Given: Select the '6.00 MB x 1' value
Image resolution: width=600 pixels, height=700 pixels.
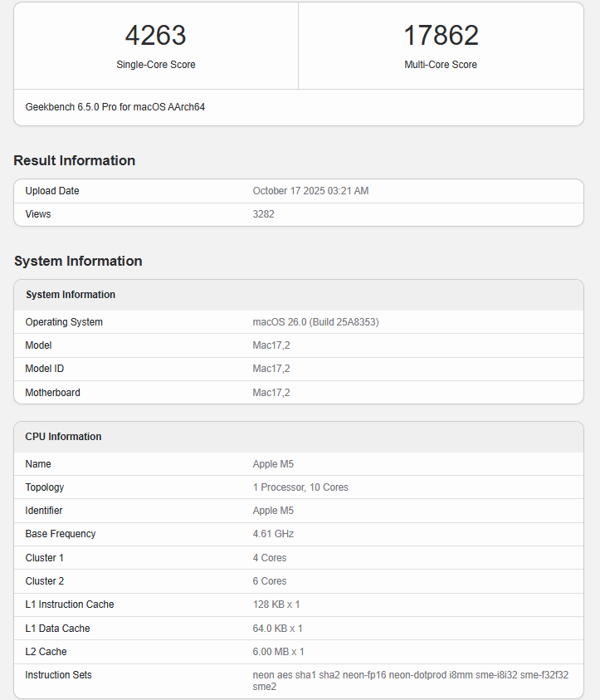Looking at the screenshot, I should click(278, 652).
